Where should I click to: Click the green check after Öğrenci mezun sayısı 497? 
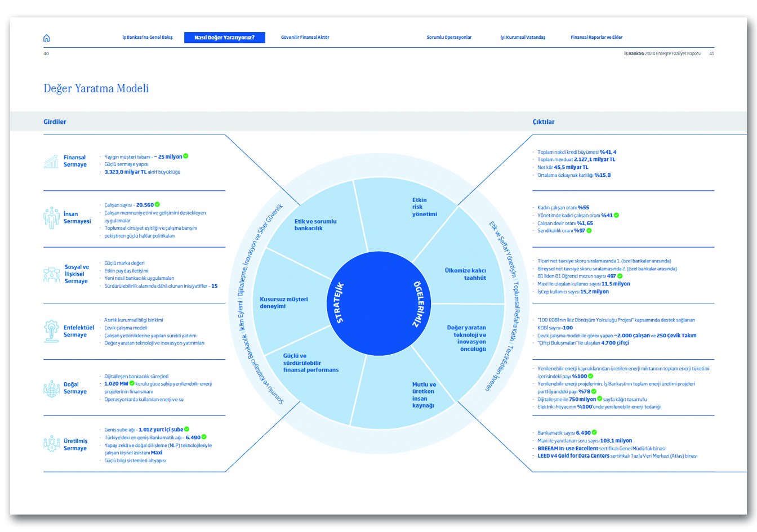click(x=620, y=276)
